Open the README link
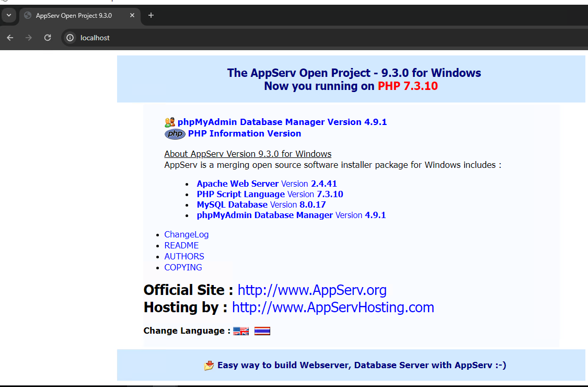The image size is (588, 387). click(181, 245)
